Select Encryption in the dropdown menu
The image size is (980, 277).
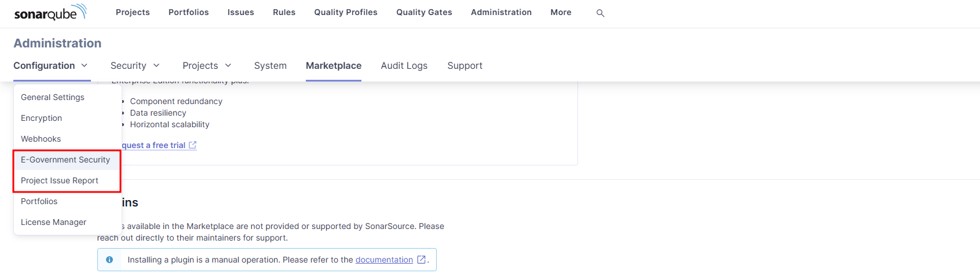[41, 118]
